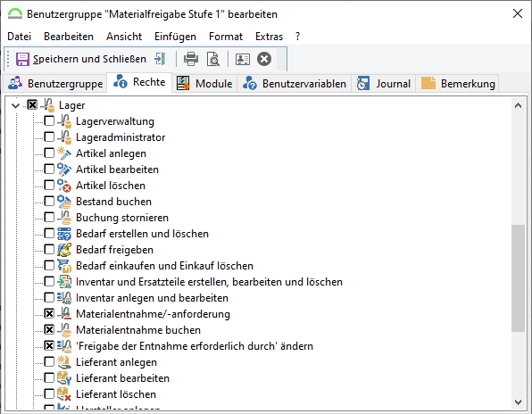Switch to the Benutzervariablen tab
532x414 pixels.
[x=295, y=83]
